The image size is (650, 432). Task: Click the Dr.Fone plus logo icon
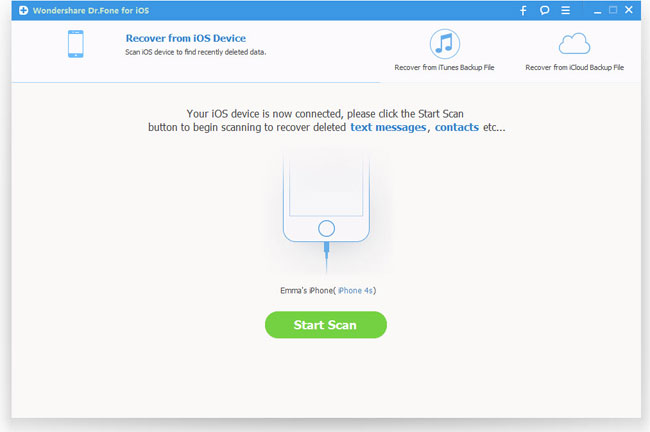(24, 10)
